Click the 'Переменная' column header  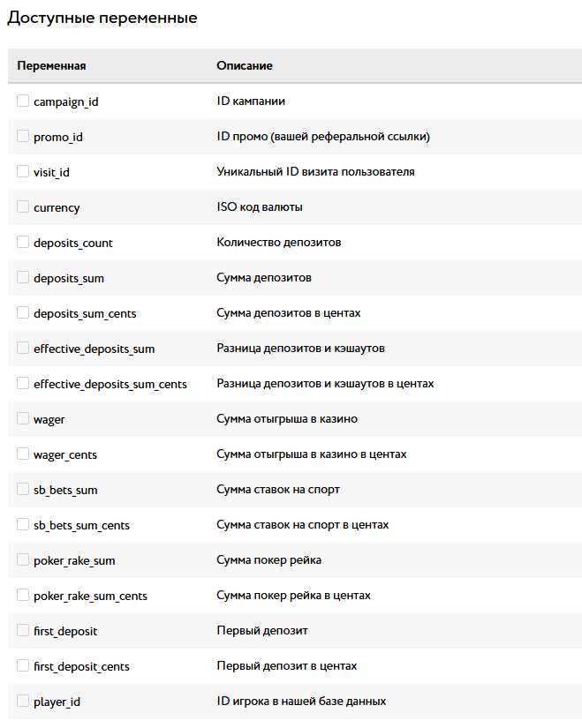pyautogui.click(x=51, y=65)
